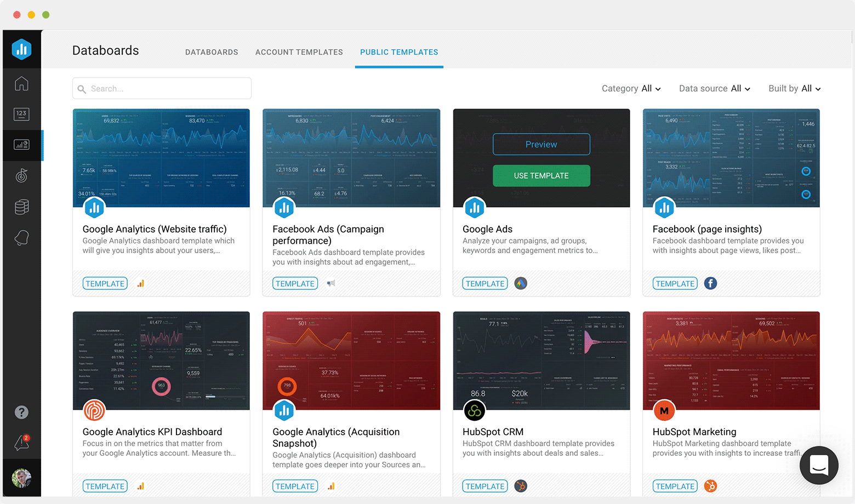This screenshot has height=504, width=855.
Task: Open the HubSpot CRM template thumbnail
Action: pyautogui.click(x=541, y=360)
